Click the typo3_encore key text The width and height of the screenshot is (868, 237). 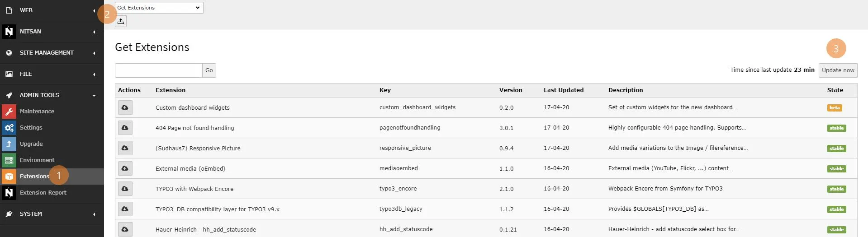[398, 189]
